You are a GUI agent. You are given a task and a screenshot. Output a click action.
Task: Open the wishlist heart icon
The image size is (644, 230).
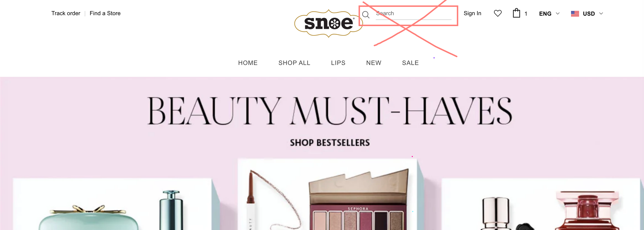(498, 13)
